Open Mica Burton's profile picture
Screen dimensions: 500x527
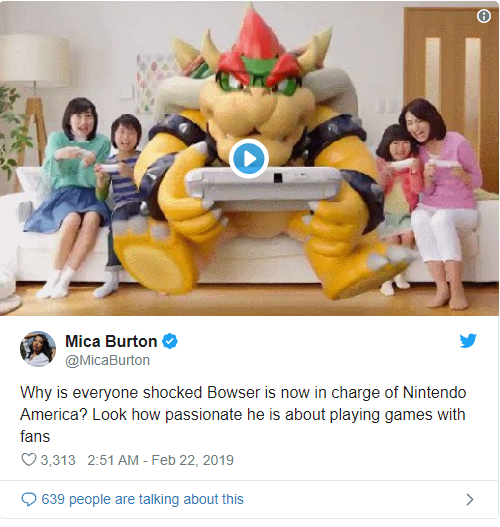tap(38, 349)
